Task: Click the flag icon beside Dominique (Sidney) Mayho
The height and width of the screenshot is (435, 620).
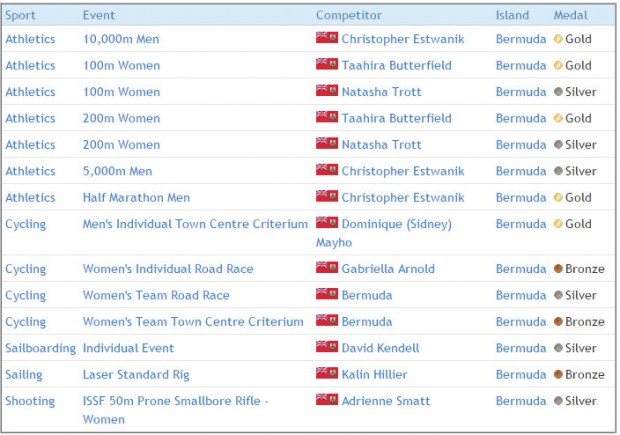Action: coord(326,223)
